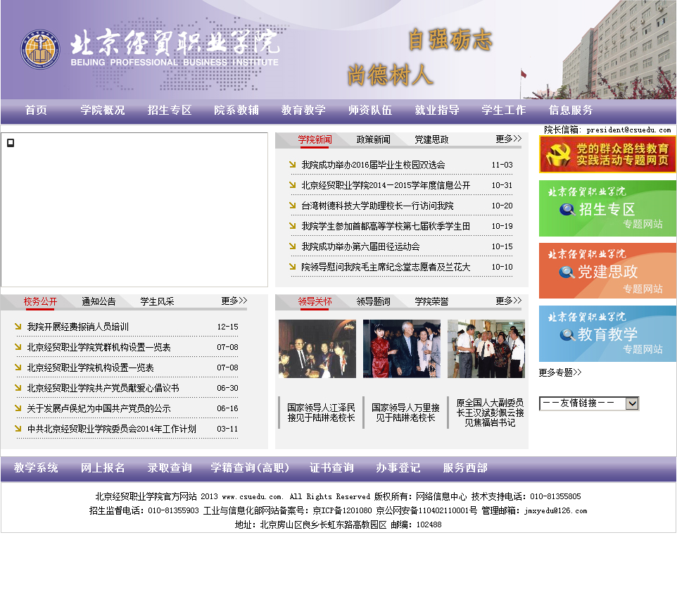Click photo of 万里接见于陆琳老校长
Viewport: 677px width, 616px height.
click(x=402, y=349)
